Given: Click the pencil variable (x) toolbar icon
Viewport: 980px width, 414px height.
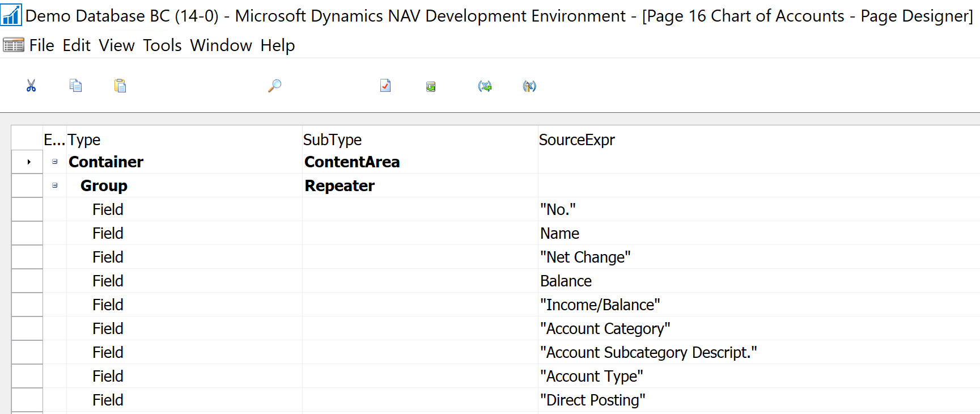Looking at the screenshot, I should click(529, 86).
